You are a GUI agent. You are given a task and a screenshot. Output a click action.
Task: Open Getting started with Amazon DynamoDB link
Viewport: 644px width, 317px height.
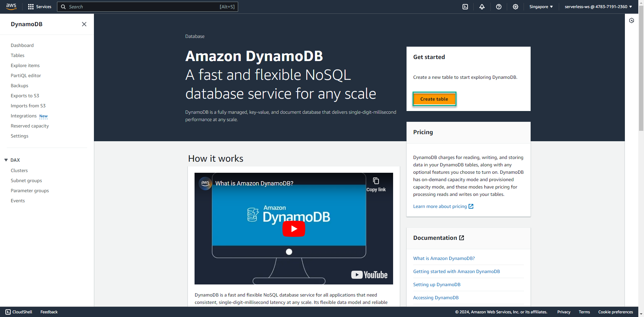(x=457, y=271)
